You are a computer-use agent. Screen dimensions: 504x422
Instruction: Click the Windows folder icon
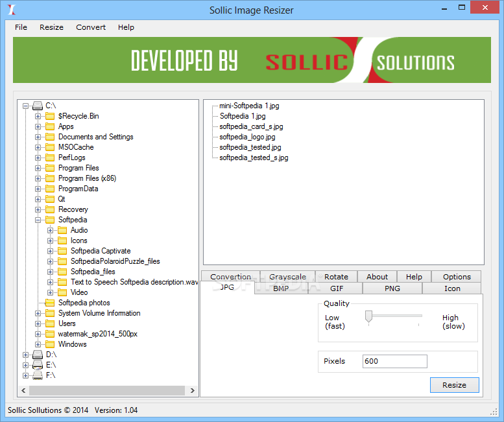tap(50, 344)
